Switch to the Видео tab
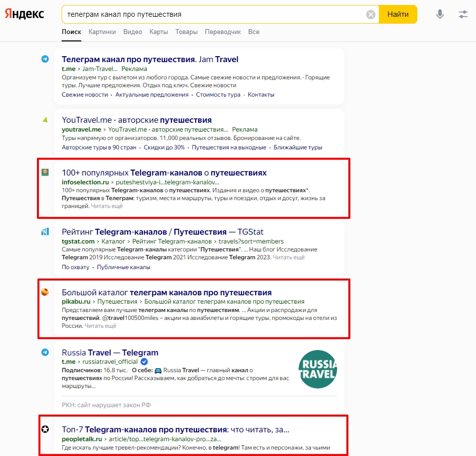 133,32
